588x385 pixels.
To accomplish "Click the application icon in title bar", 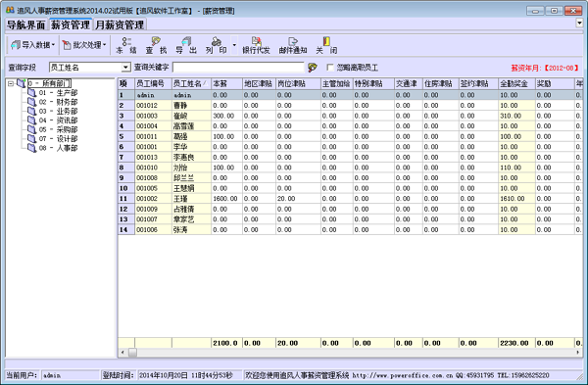I will (10, 10).
